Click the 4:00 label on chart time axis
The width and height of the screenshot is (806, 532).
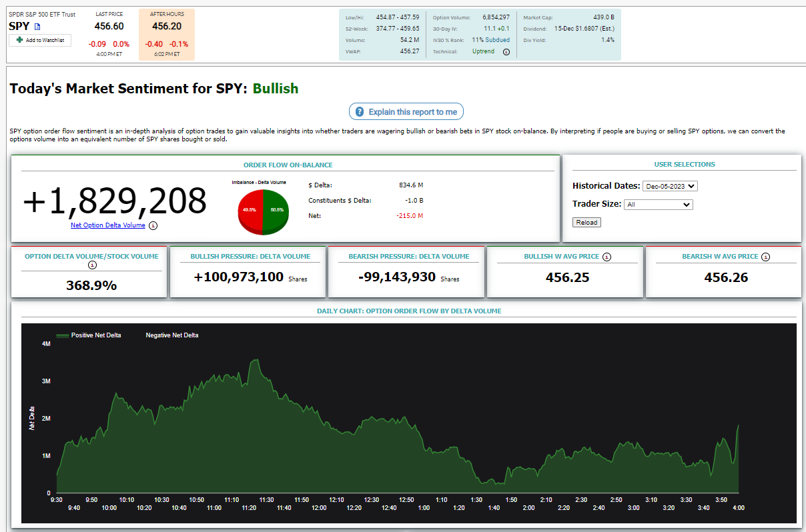tap(739, 507)
